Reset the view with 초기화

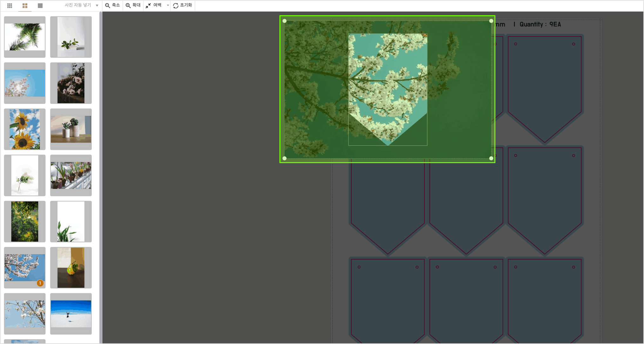(x=183, y=5)
